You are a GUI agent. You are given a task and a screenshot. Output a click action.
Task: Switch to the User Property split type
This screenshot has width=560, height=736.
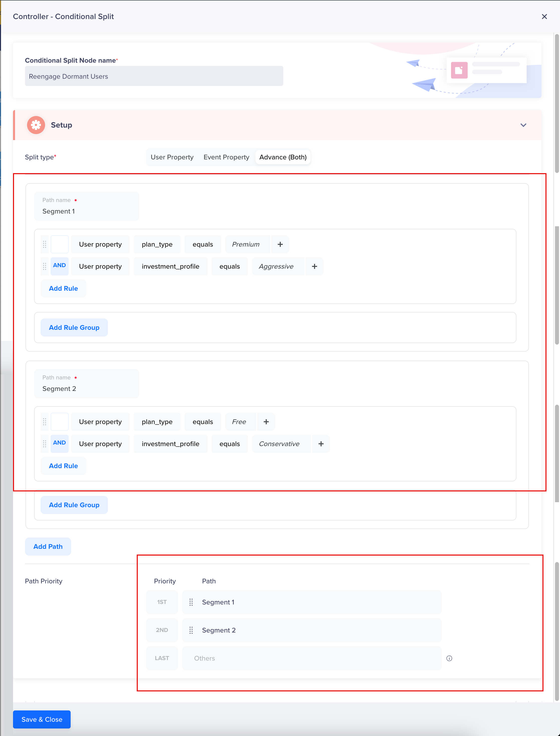click(172, 157)
